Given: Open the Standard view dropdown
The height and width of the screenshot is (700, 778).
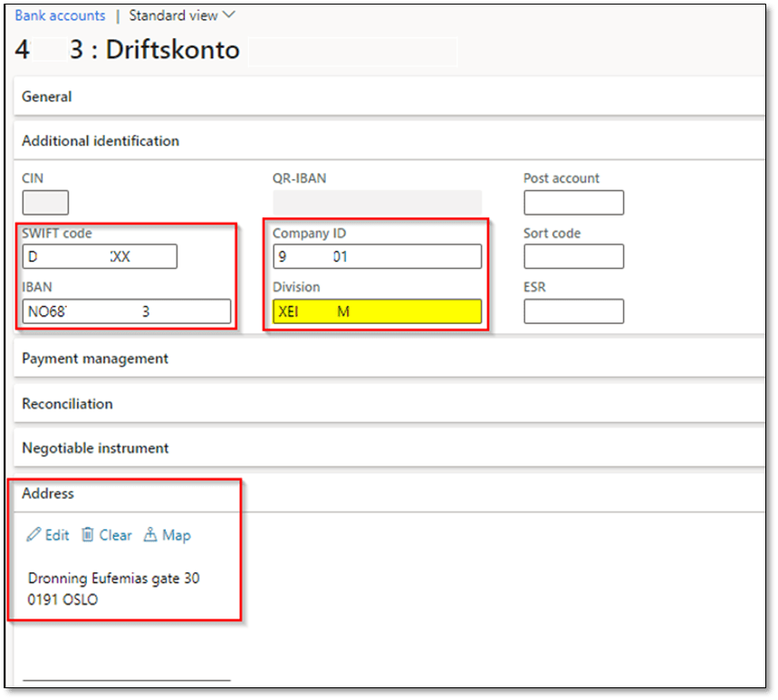Looking at the screenshot, I should [182, 15].
